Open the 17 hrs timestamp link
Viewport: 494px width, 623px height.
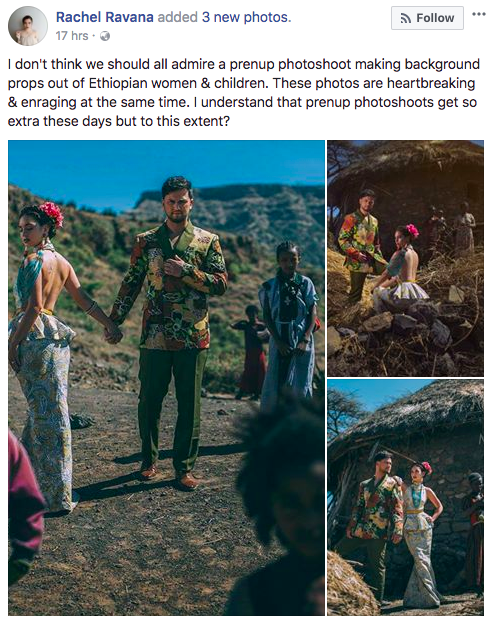pyautogui.click(x=72, y=36)
